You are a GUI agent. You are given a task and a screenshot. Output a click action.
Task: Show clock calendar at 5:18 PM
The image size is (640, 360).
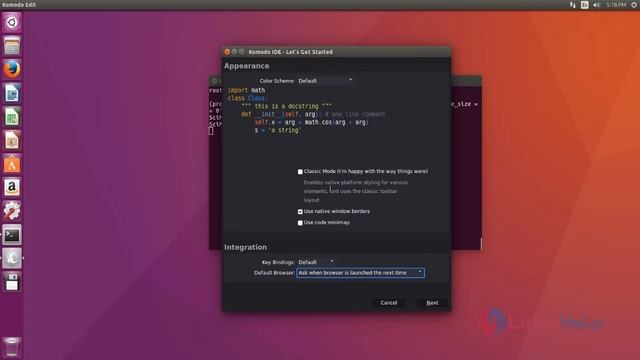pos(616,5)
